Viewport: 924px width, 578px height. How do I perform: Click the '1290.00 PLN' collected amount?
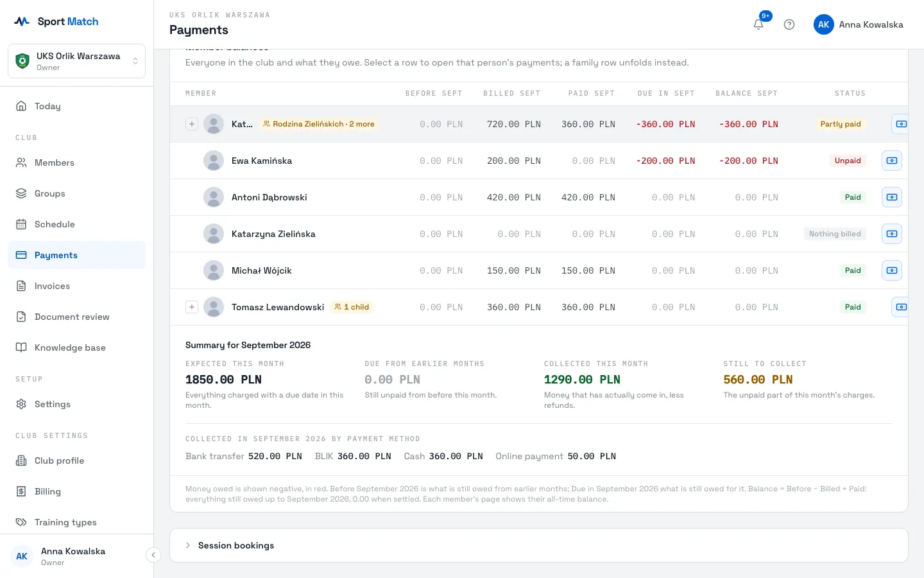pos(582,380)
